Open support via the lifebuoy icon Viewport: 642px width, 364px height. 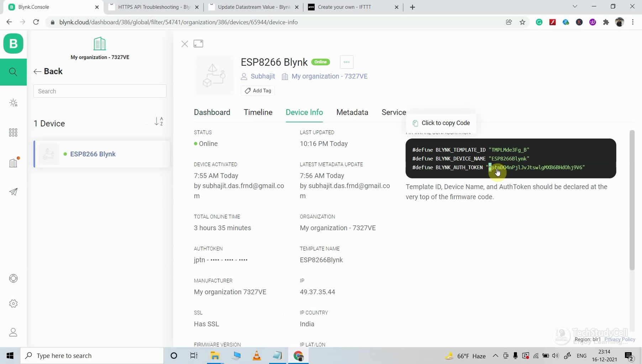click(x=13, y=278)
